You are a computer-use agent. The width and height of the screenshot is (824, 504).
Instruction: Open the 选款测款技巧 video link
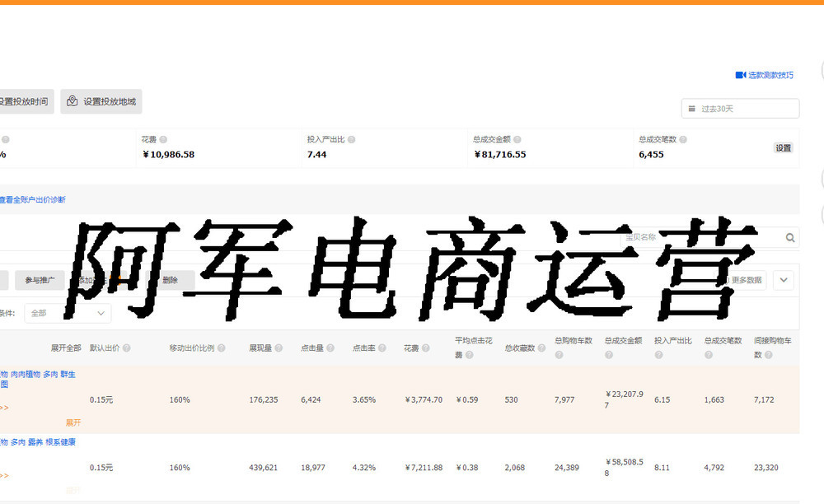764,75
